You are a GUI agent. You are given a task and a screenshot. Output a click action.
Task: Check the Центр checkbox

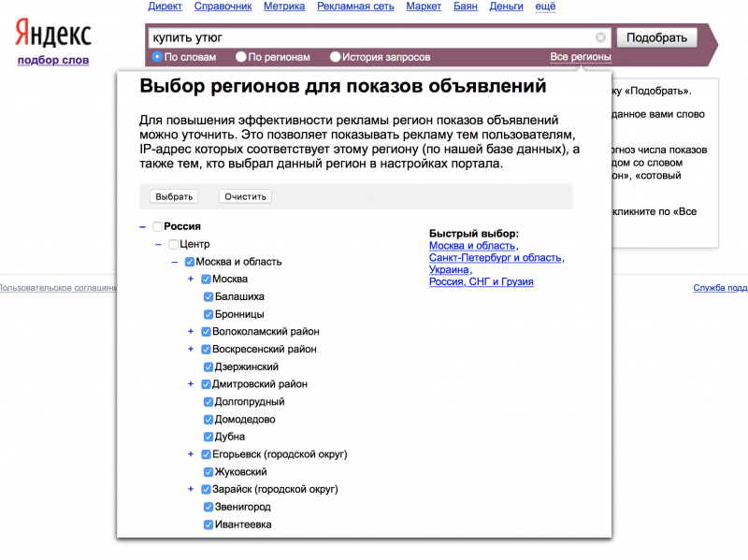coord(174,244)
